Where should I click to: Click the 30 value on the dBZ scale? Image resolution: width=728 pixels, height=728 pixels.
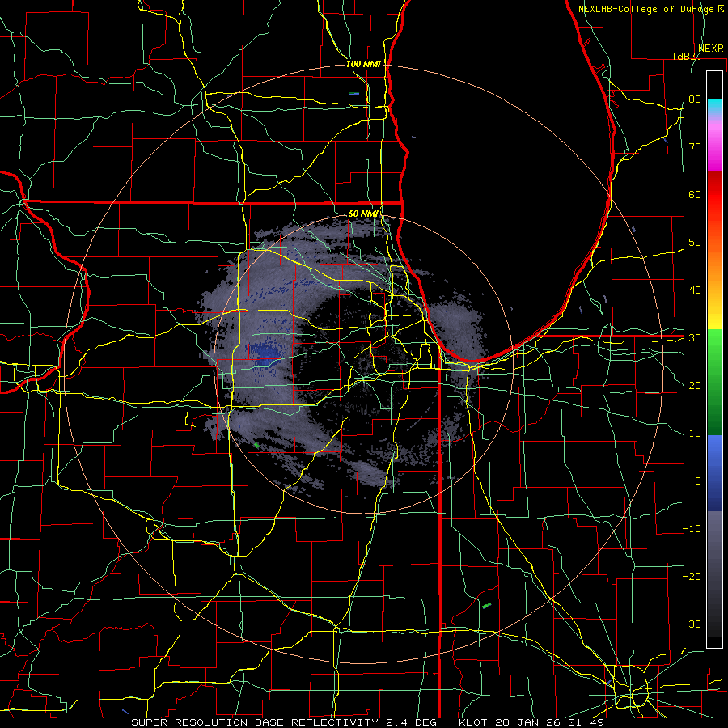point(695,338)
